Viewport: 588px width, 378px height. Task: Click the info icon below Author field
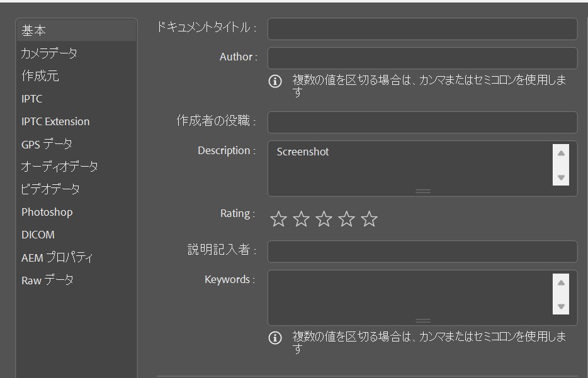(275, 82)
